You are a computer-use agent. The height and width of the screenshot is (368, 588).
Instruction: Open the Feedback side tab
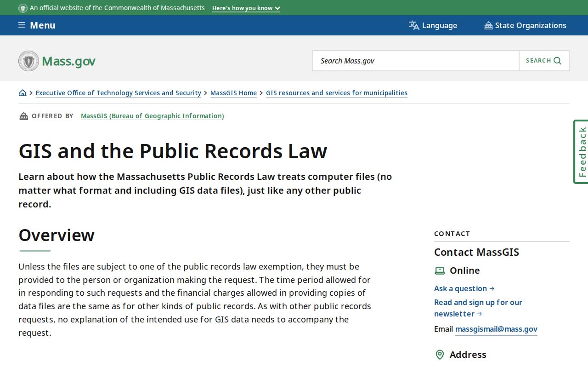tap(581, 152)
